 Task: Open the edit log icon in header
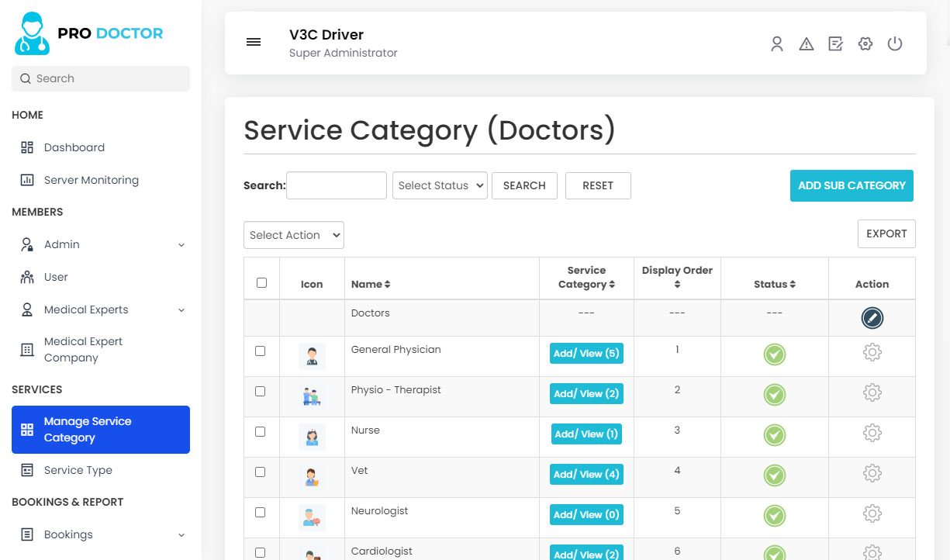pyautogui.click(x=835, y=43)
